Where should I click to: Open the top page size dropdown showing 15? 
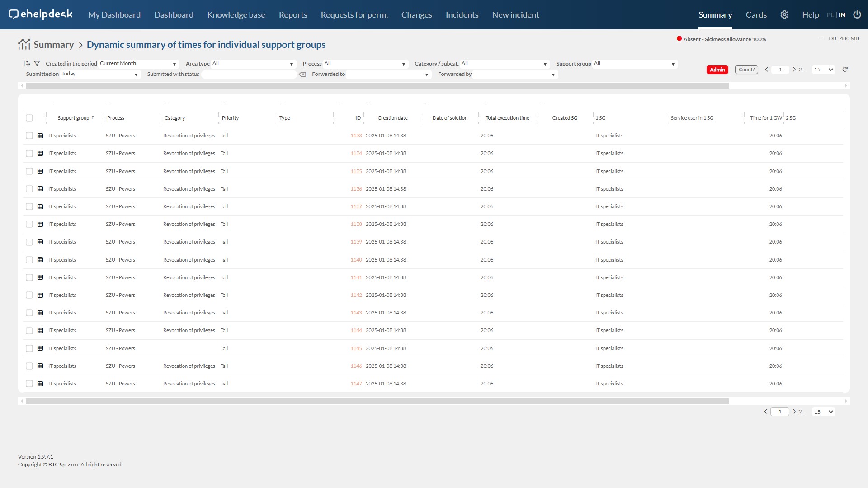point(823,70)
